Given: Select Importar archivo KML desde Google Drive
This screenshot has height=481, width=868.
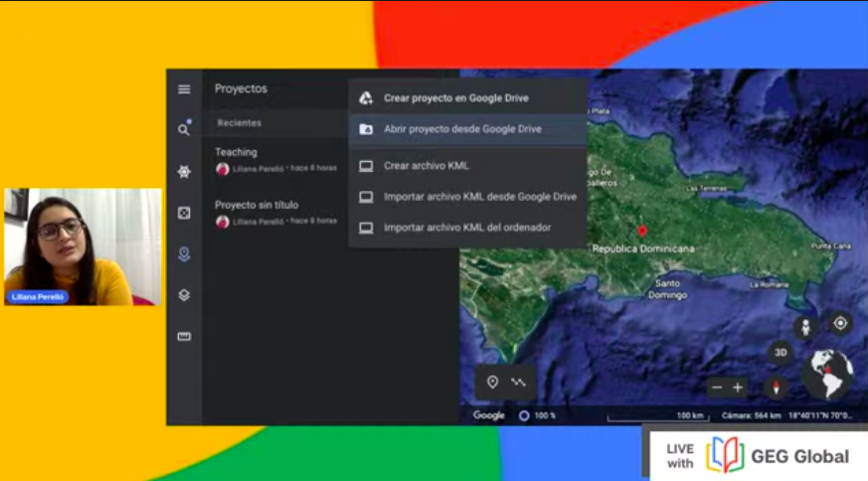Looking at the screenshot, I should (468, 197).
